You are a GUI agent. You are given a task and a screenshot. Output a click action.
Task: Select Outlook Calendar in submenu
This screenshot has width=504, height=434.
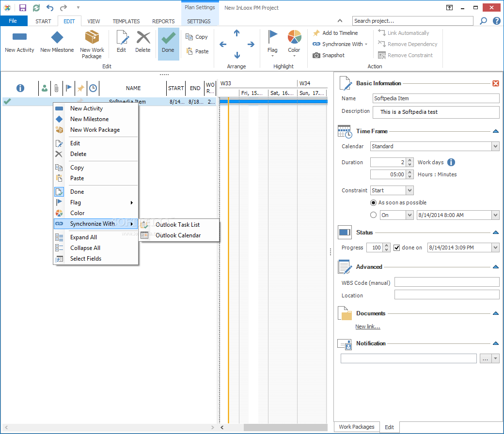point(179,235)
